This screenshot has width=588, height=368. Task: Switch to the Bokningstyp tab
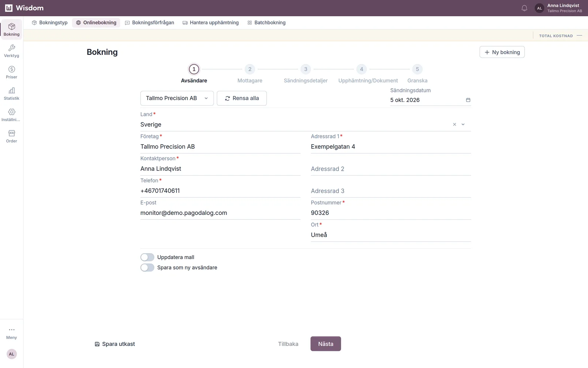[50, 22]
